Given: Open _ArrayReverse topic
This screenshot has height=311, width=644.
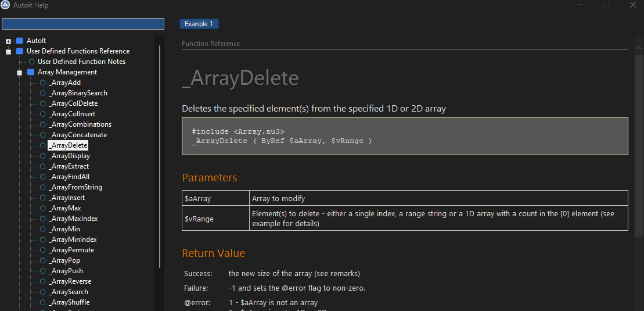Looking at the screenshot, I should (x=70, y=281).
